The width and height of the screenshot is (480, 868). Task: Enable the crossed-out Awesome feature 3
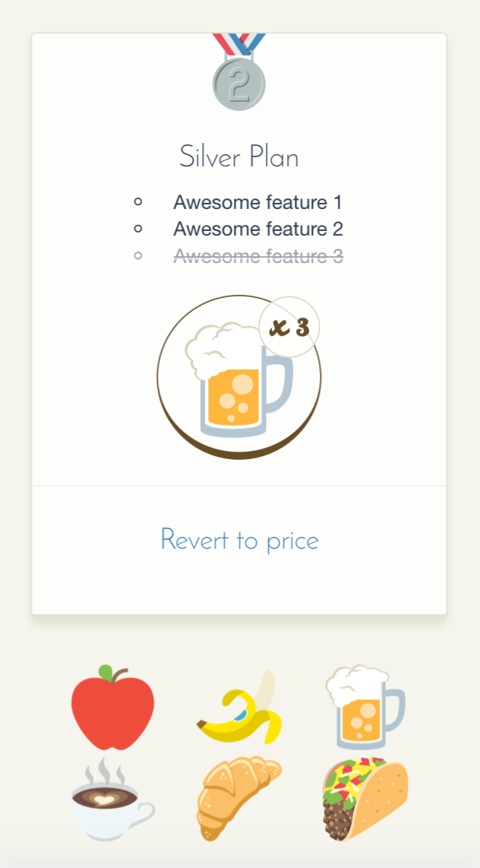137,256
